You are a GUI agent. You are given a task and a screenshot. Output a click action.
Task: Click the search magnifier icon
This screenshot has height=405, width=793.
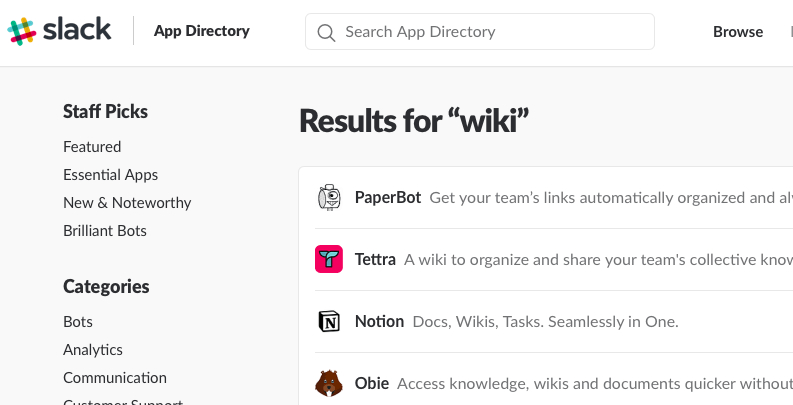point(326,32)
